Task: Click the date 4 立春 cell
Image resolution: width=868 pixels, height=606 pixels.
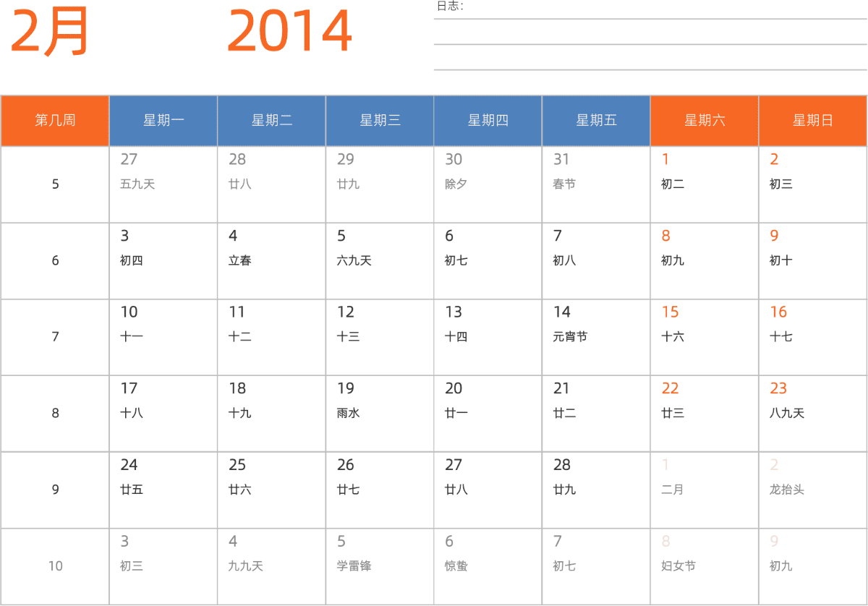Action: [x=271, y=261]
